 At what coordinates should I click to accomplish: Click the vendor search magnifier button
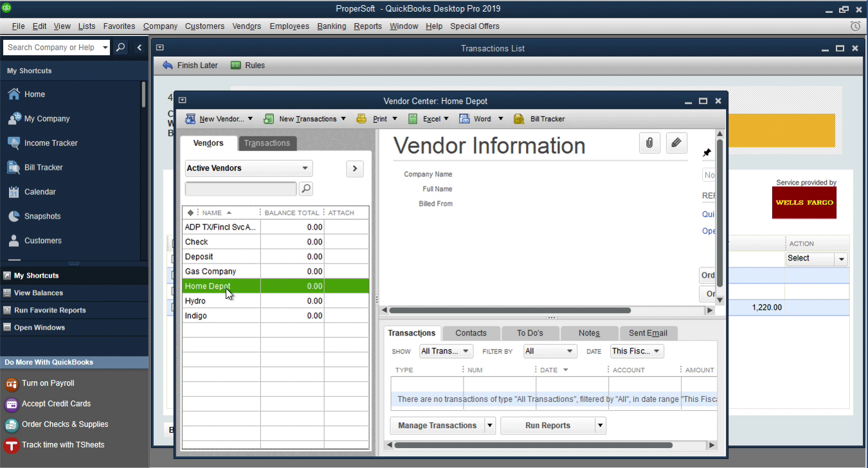306,188
